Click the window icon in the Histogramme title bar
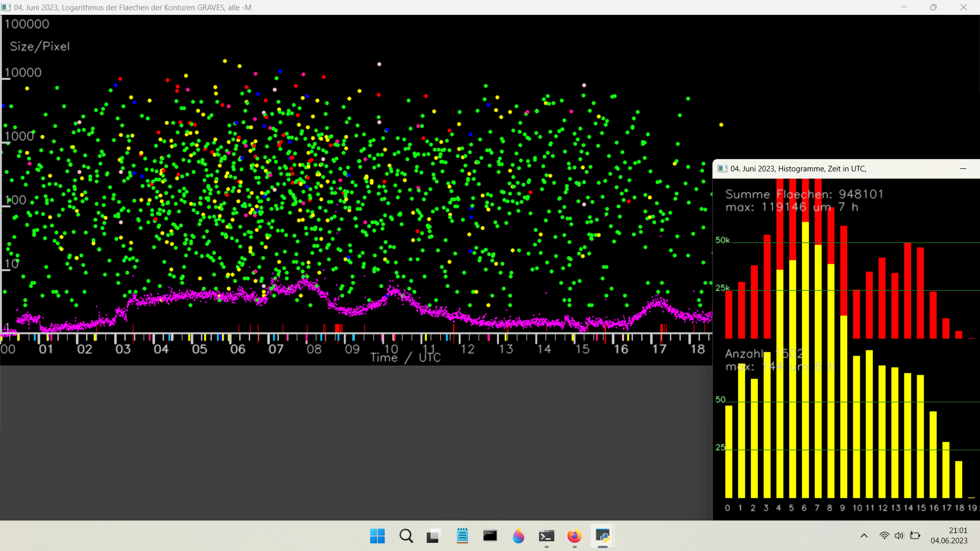980x551 pixels. click(722, 169)
